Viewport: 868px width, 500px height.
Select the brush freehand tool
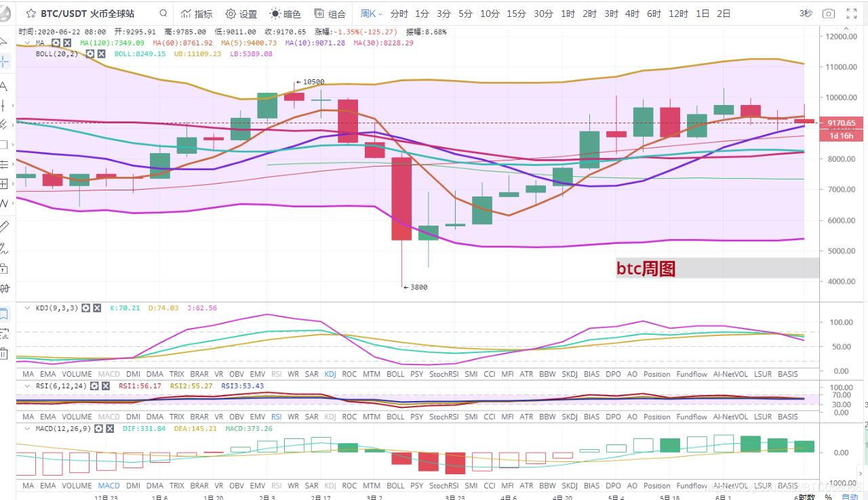click(4, 248)
